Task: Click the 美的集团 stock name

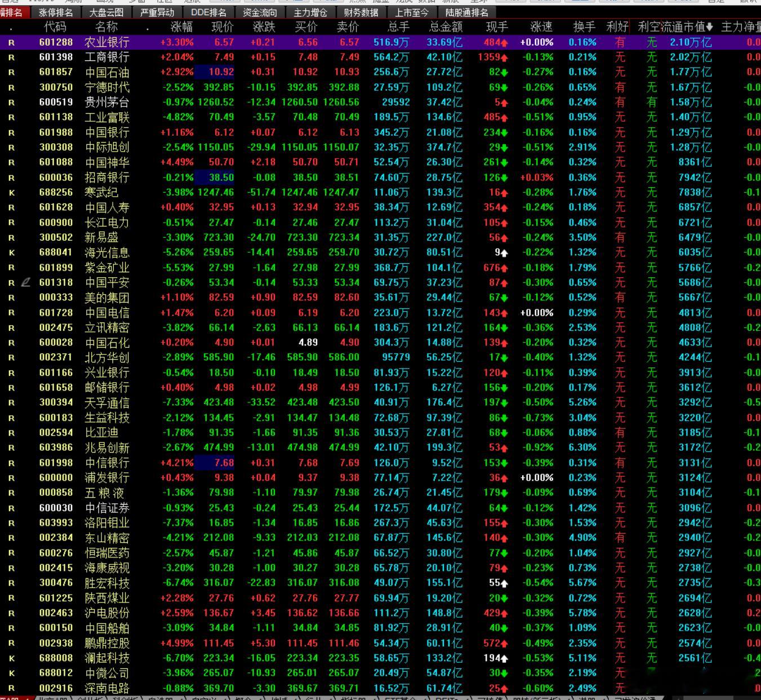Action: [x=107, y=298]
